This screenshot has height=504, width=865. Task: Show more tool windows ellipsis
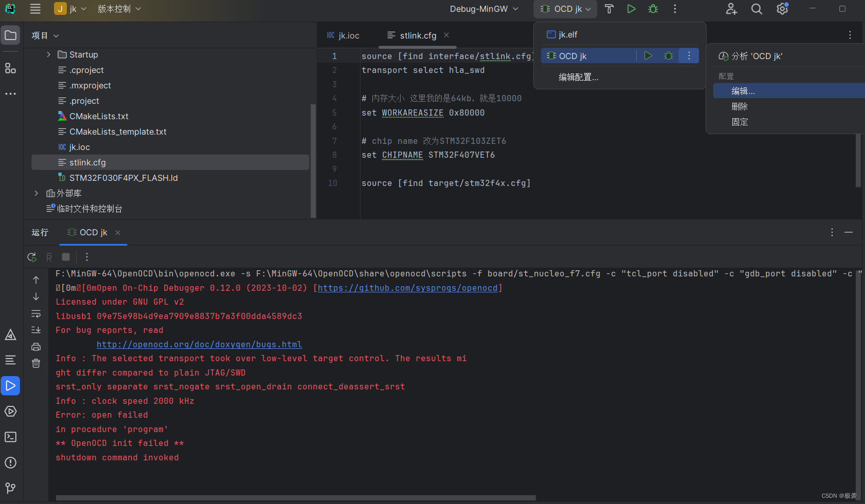click(x=10, y=94)
